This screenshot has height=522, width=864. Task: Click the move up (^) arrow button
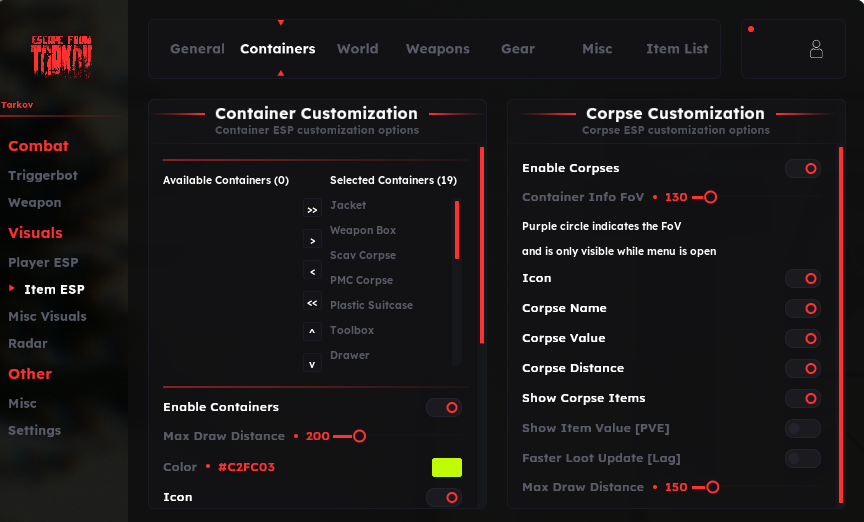(x=312, y=332)
